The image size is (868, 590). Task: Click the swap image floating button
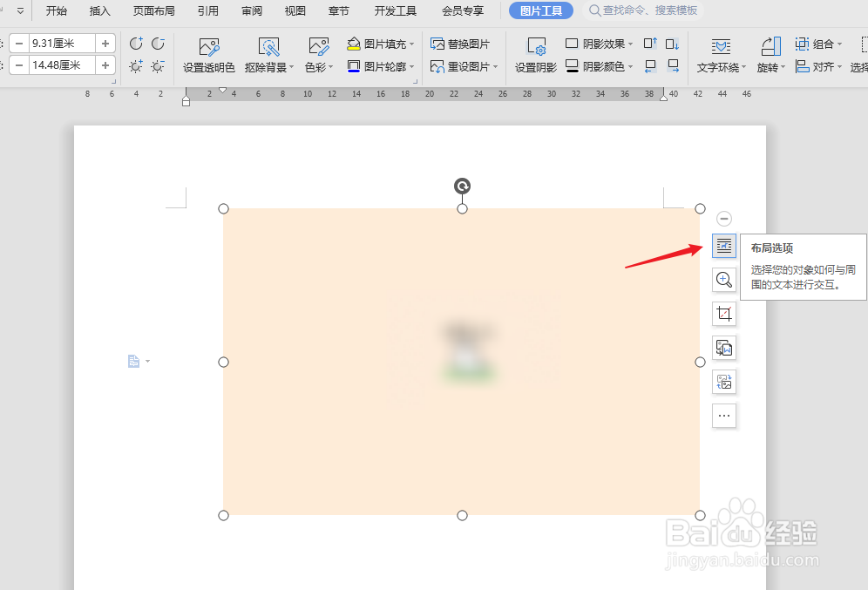click(724, 382)
